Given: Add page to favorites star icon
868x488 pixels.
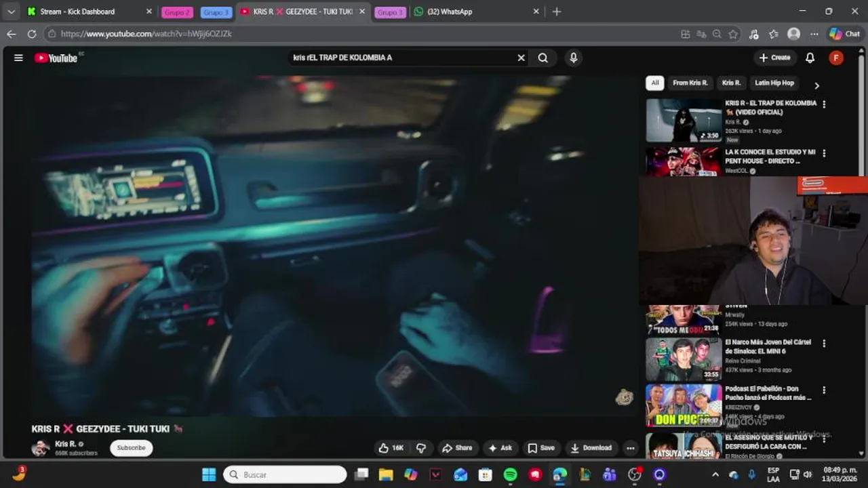Looking at the screenshot, I should point(733,34).
